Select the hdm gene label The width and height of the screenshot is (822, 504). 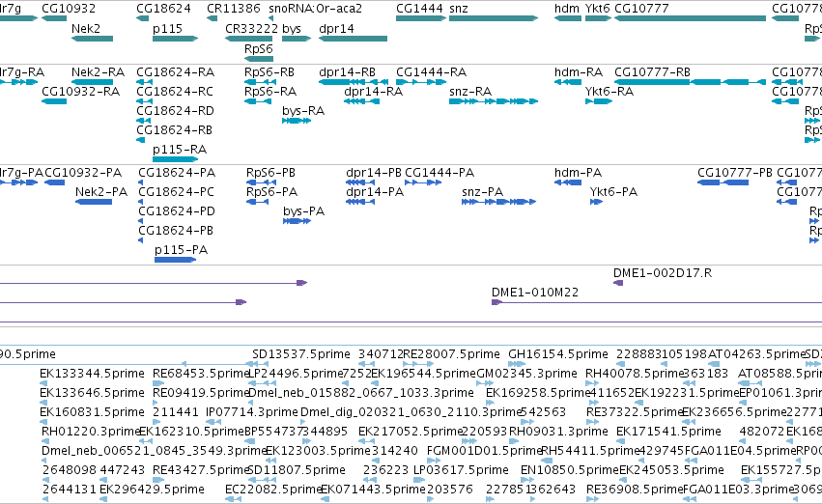click(x=567, y=9)
